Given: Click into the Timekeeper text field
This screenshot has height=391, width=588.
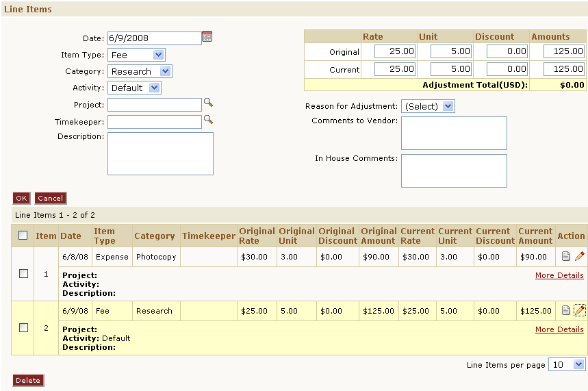Looking at the screenshot, I should pyautogui.click(x=155, y=122).
